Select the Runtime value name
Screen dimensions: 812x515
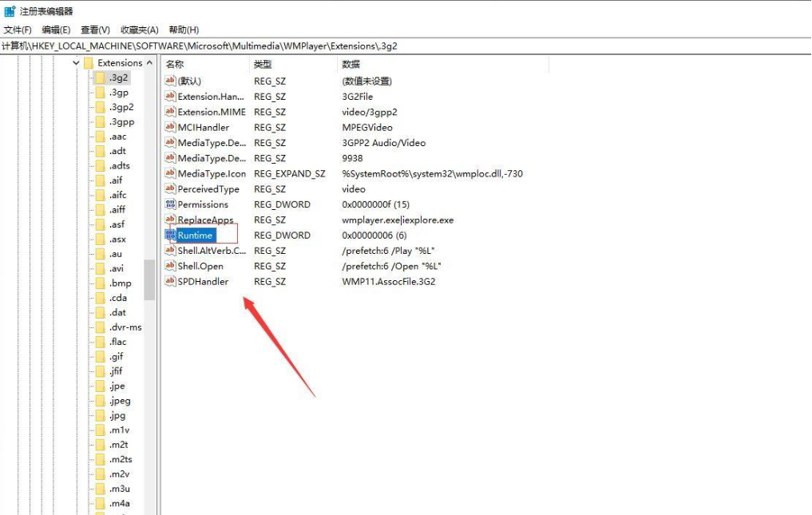[x=196, y=236]
